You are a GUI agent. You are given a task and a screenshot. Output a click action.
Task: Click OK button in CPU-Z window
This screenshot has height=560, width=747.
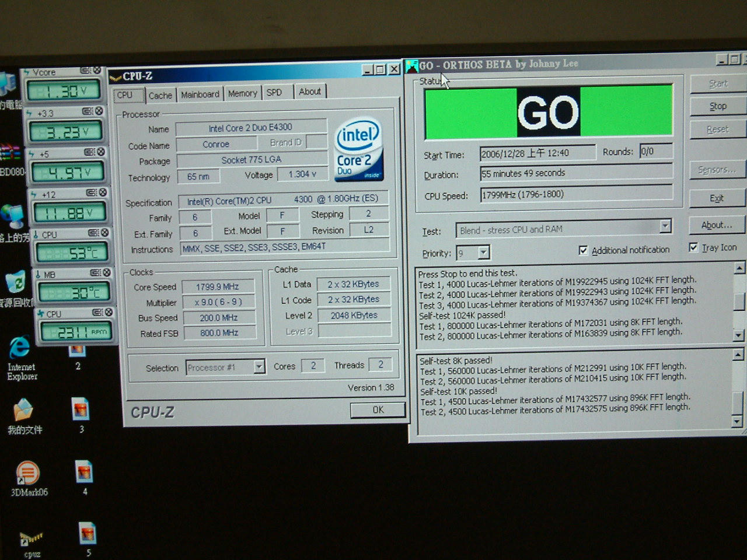click(378, 410)
